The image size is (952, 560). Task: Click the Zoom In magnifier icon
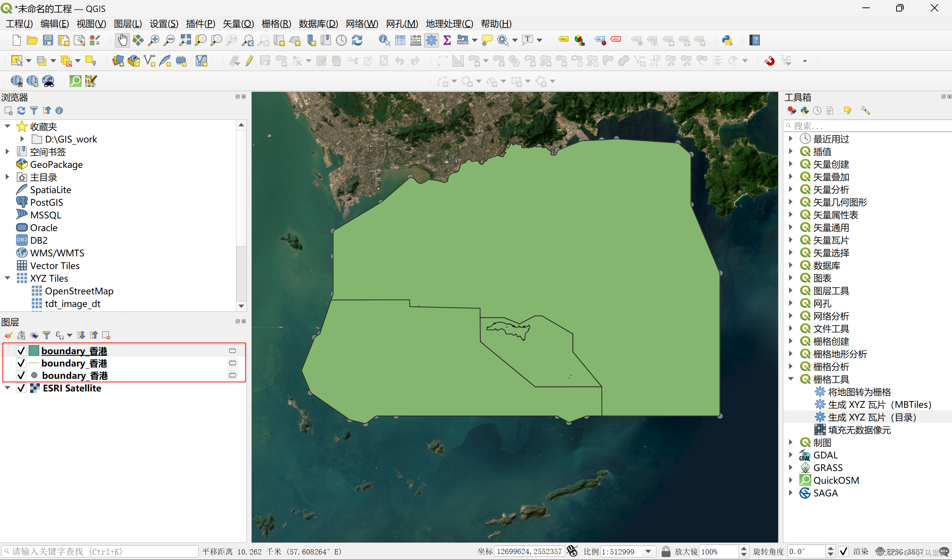(x=153, y=40)
